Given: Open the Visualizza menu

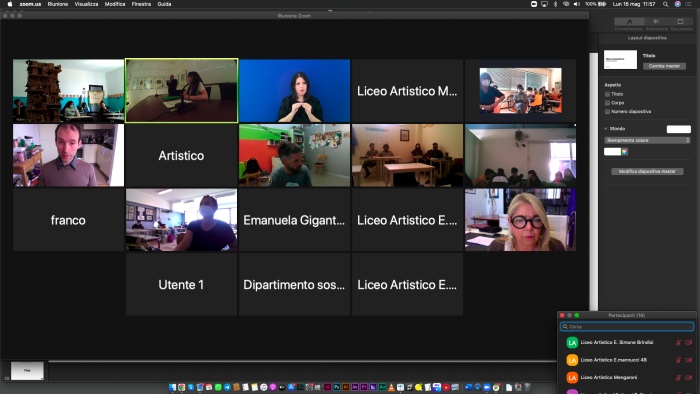Looking at the screenshot, I should tap(86, 4).
